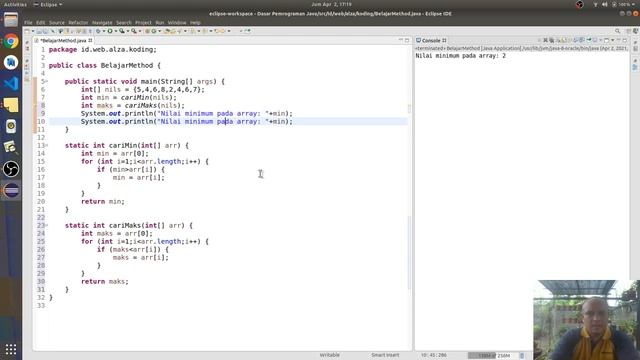This screenshot has width=640, height=360.
Task: Open Display Selected Console dropdown arrow
Action: point(600,40)
